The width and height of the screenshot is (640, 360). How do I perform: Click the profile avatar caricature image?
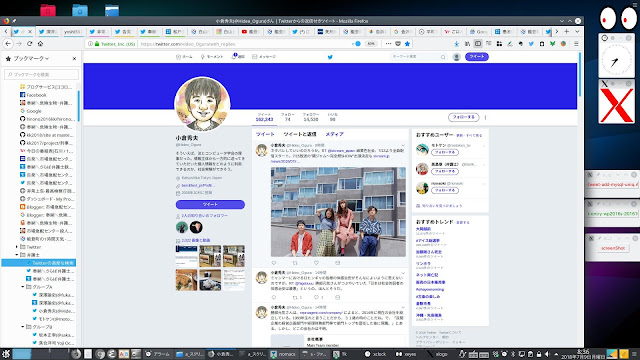tap(202, 104)
